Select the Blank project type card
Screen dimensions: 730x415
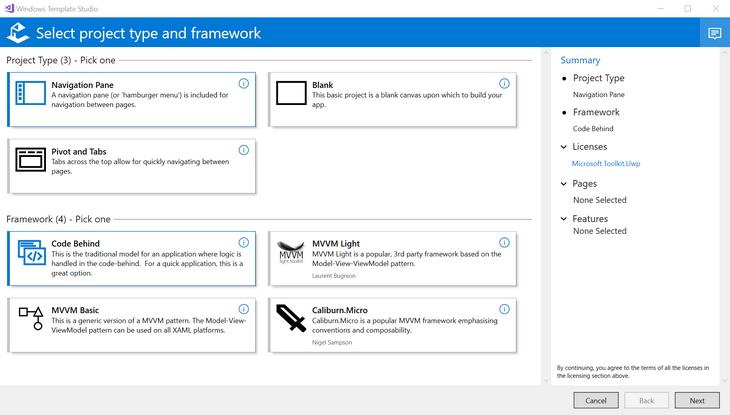[x=392, y=99]
